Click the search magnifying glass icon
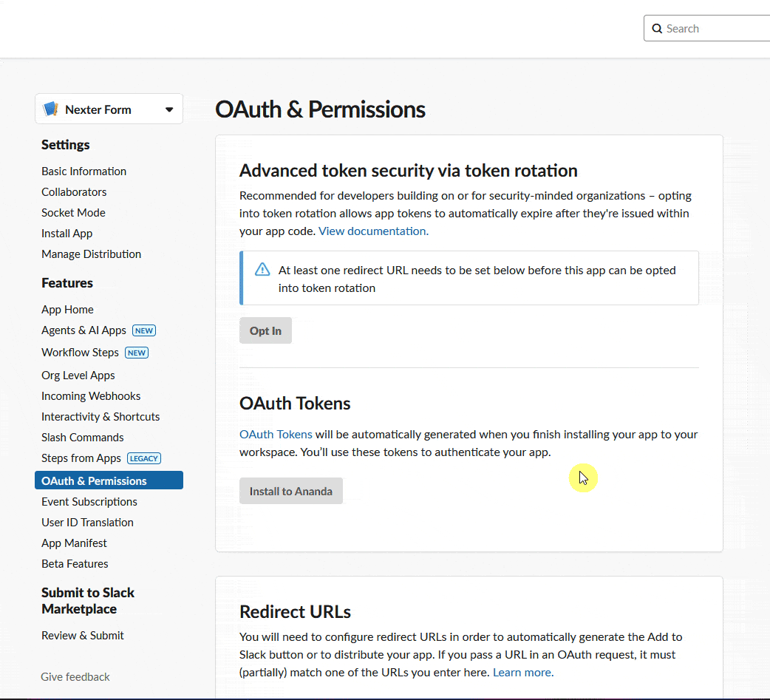770x700 pixels. pyautogui.click(x=657, y=28)
